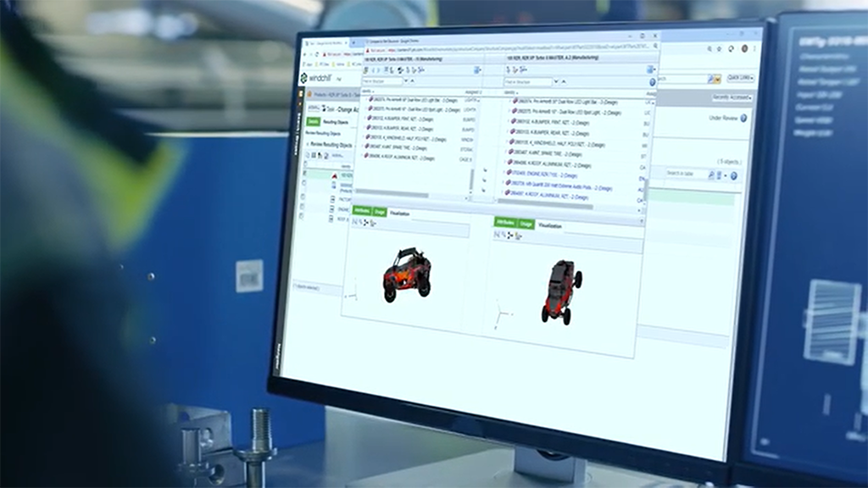The height and width of the screenshot is (488, 868).
Task: Click first icon in Review Resulting Objects table toolbar
Action: [308, 156]
